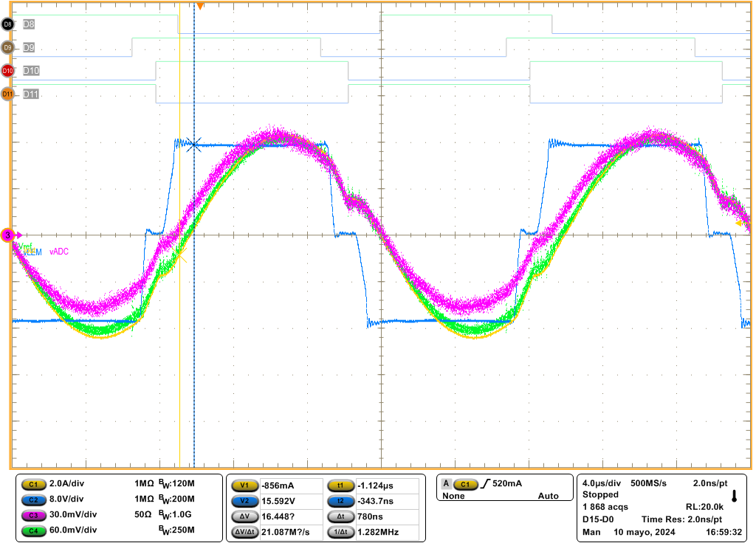Select the C1 channel badge in settings
This screenshot has width=756, height=543.
click(x=32, y=485)
